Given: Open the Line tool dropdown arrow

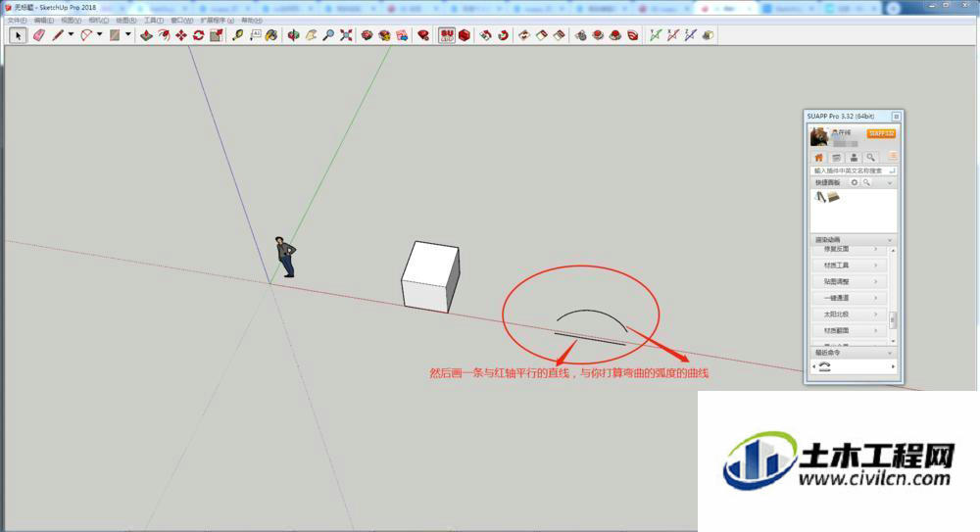Looking at the screenshot, I should [x=71, y=34].
